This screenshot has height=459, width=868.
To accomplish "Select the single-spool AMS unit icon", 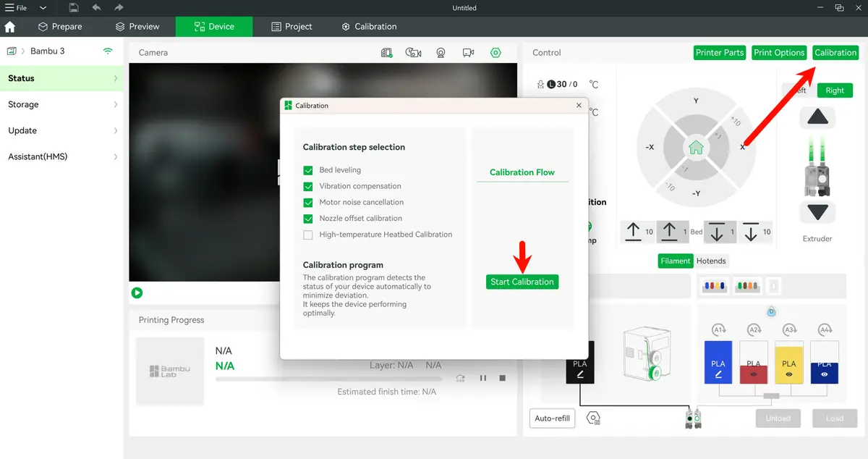I will tap(773, 287).
